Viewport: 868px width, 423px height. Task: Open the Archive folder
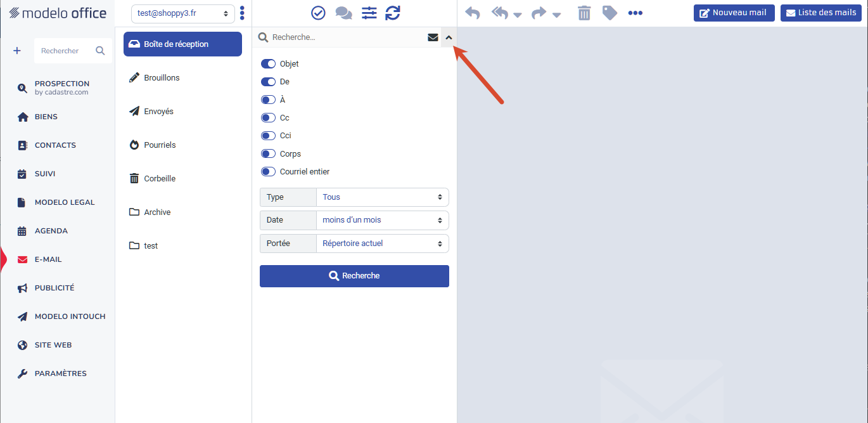(182, 212)
